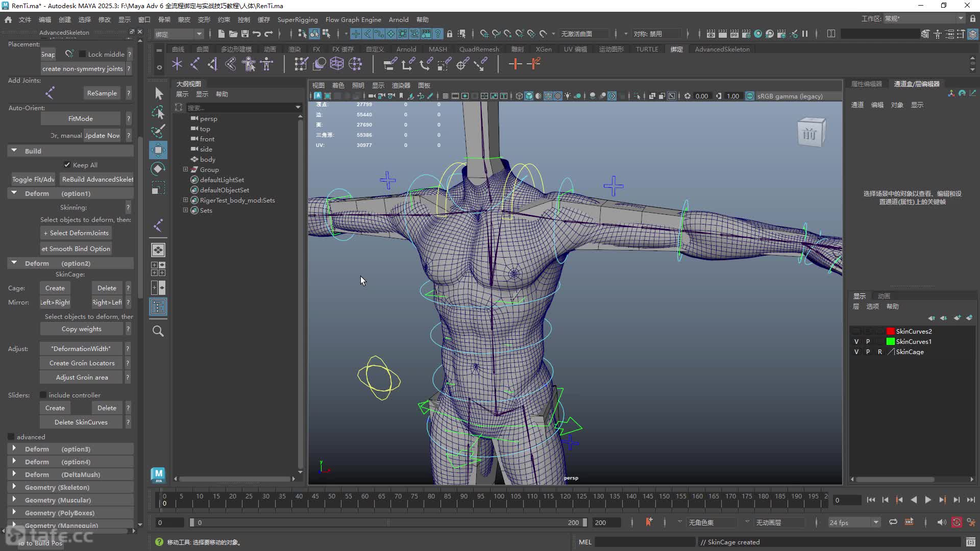980x551 pixels.
Task: Click the Create Groin Locators button
Action: pos(82,363)
